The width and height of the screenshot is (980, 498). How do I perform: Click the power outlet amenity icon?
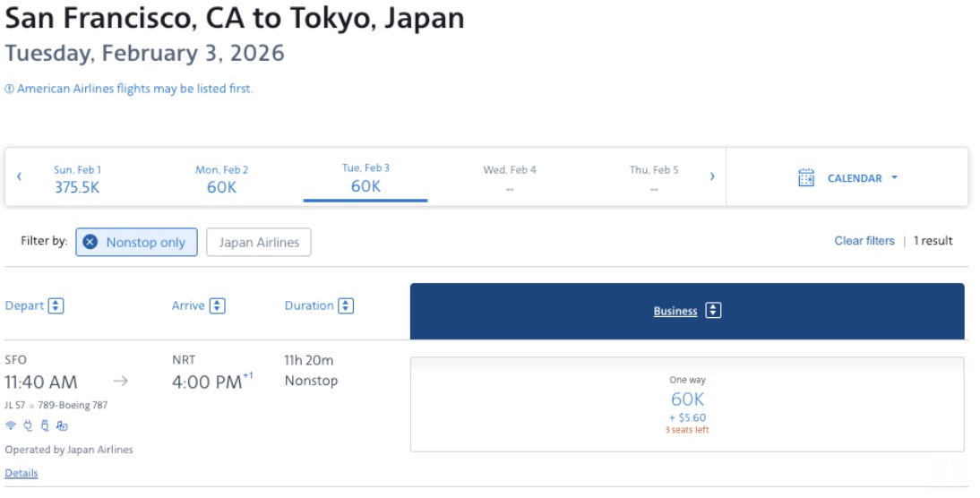tap(28, 425)
